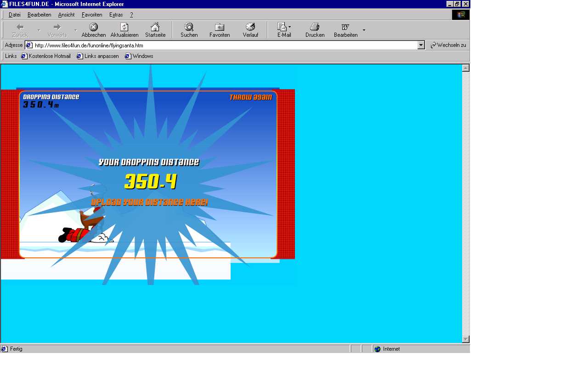
Task: Click the DROPPING DISTANCE label in game
Action: pyautogui.click(x=51, y=97)
